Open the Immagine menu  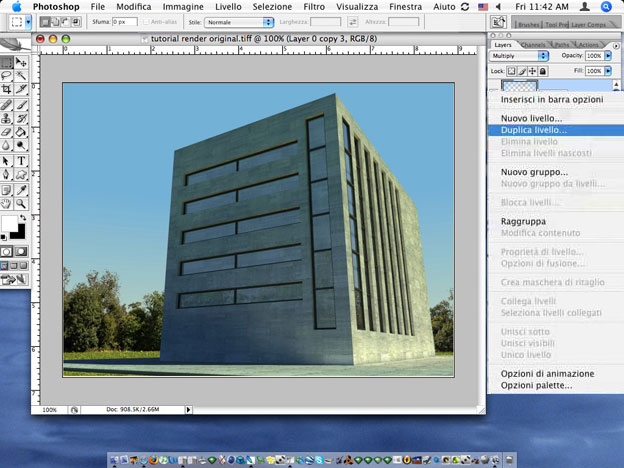coord(185,6)
